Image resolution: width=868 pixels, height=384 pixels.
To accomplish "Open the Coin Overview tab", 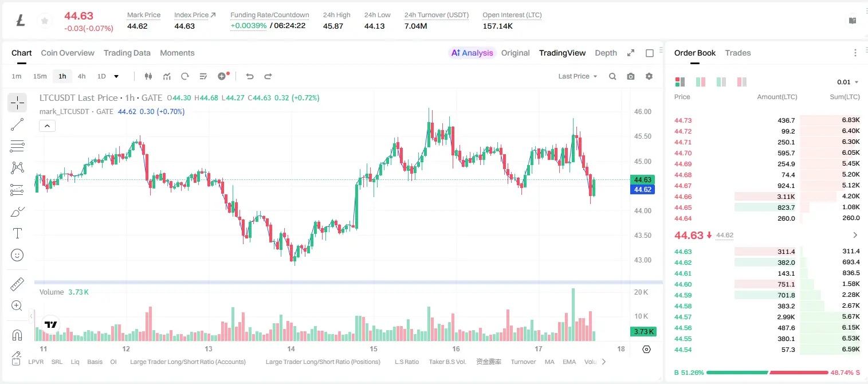I will 68,53.
